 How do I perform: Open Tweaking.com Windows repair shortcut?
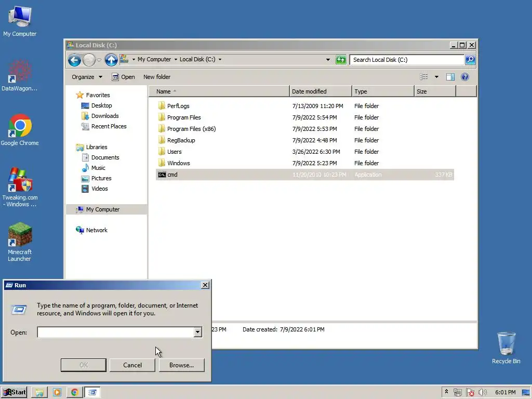20,187
